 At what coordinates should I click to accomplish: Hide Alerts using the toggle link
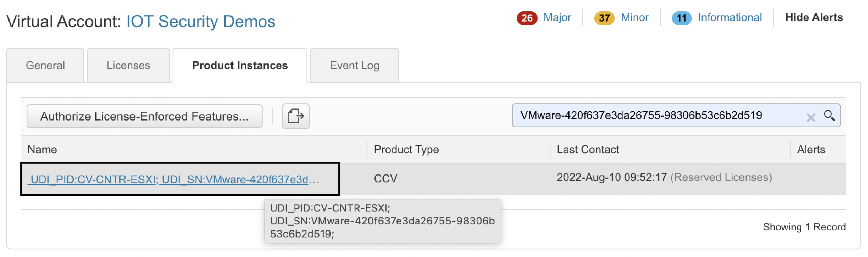814,17
